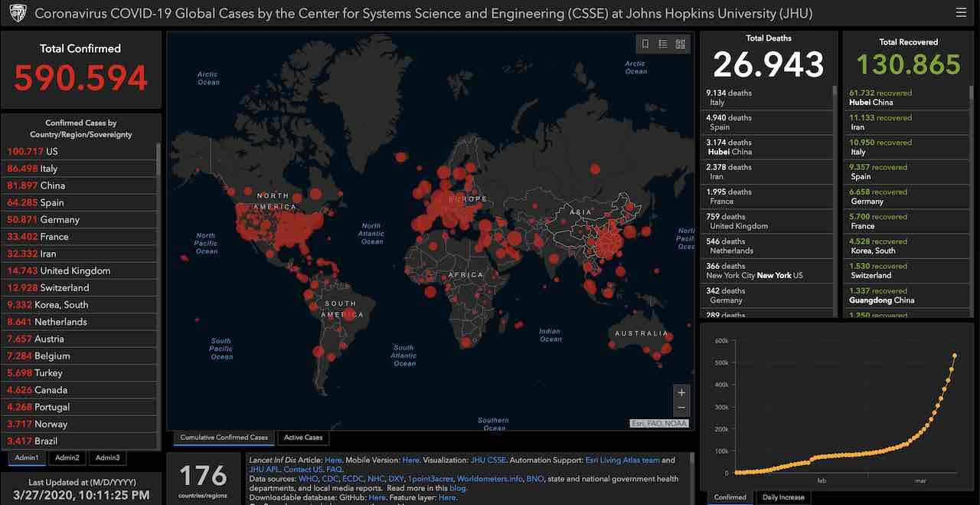Select Spain row with 64.285 cases
Screen dimensions: 980x505
(80, 202)
